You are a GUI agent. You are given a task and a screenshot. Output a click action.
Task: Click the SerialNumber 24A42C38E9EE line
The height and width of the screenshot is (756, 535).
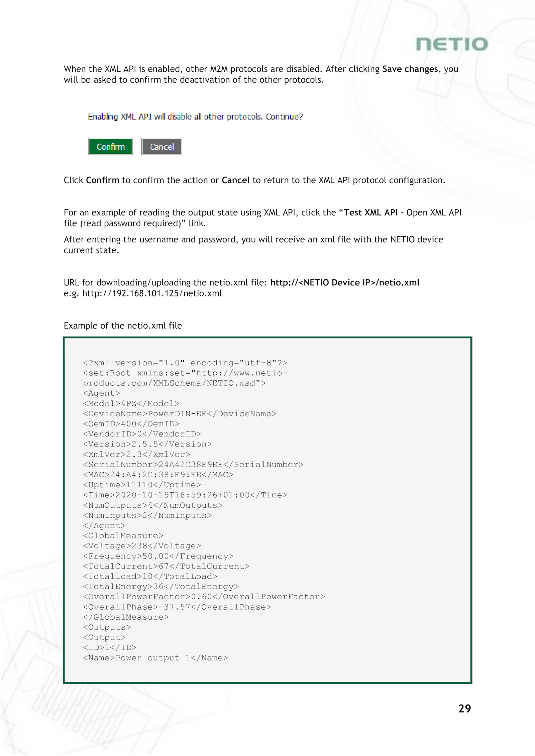193,465
